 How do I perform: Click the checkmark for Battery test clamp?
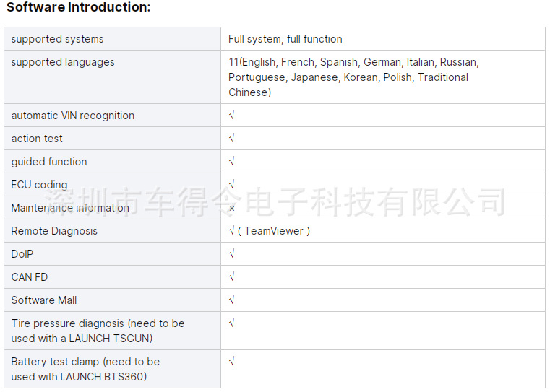coord(231,362)
